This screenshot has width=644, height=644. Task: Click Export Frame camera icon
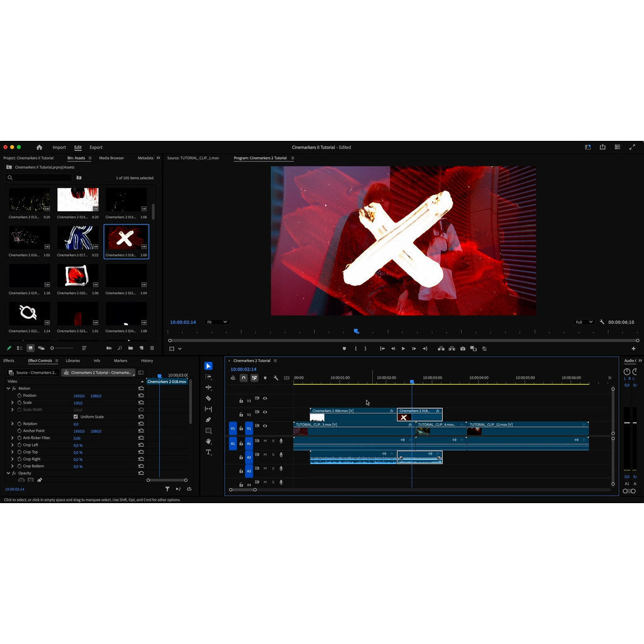tap(463, 348)
